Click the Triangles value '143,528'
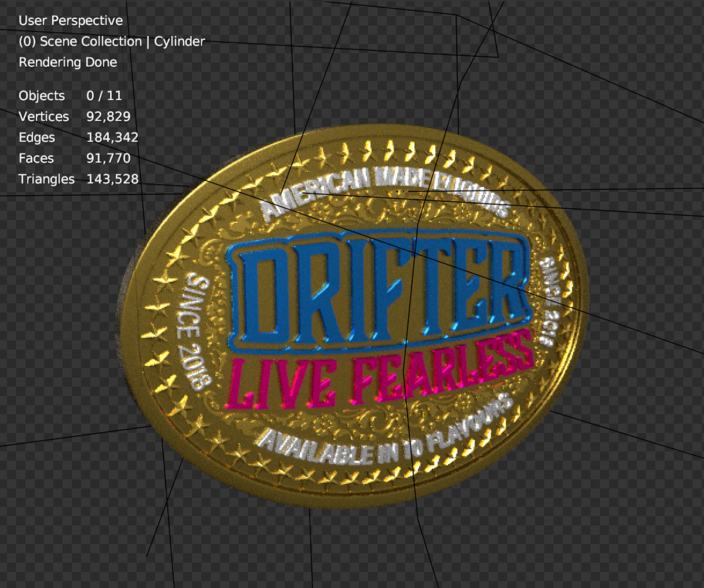 (x=113, y=179)
